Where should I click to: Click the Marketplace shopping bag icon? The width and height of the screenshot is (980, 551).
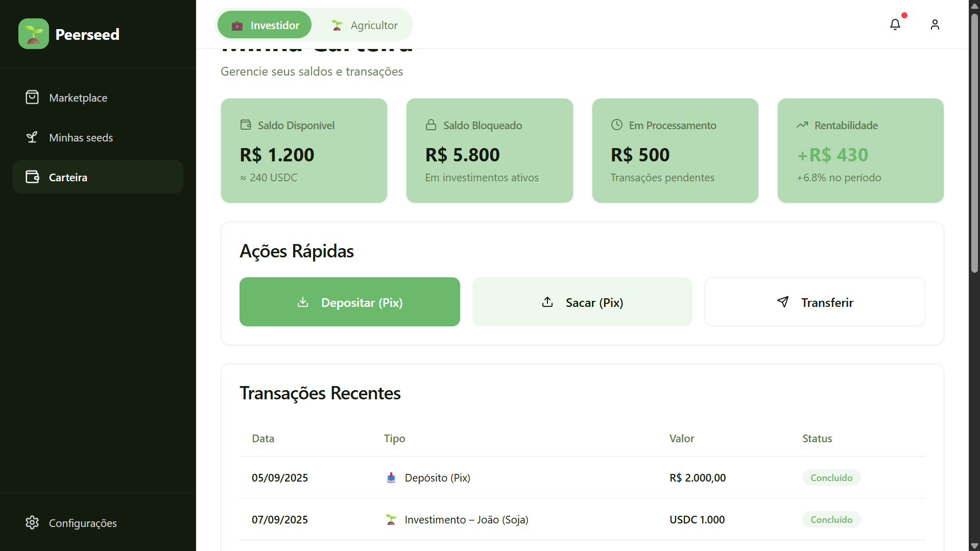(x=32, y=97)
